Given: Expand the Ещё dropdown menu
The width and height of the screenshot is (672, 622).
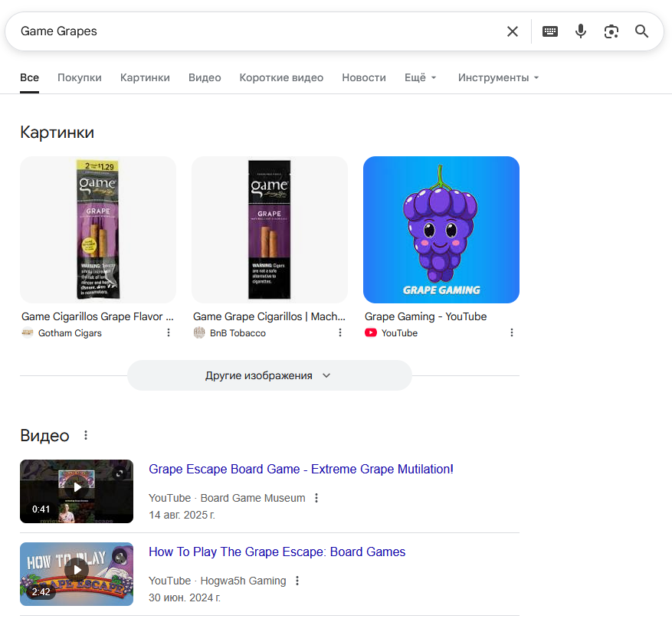Looking at the screenshot, I should tap(421, 77).
